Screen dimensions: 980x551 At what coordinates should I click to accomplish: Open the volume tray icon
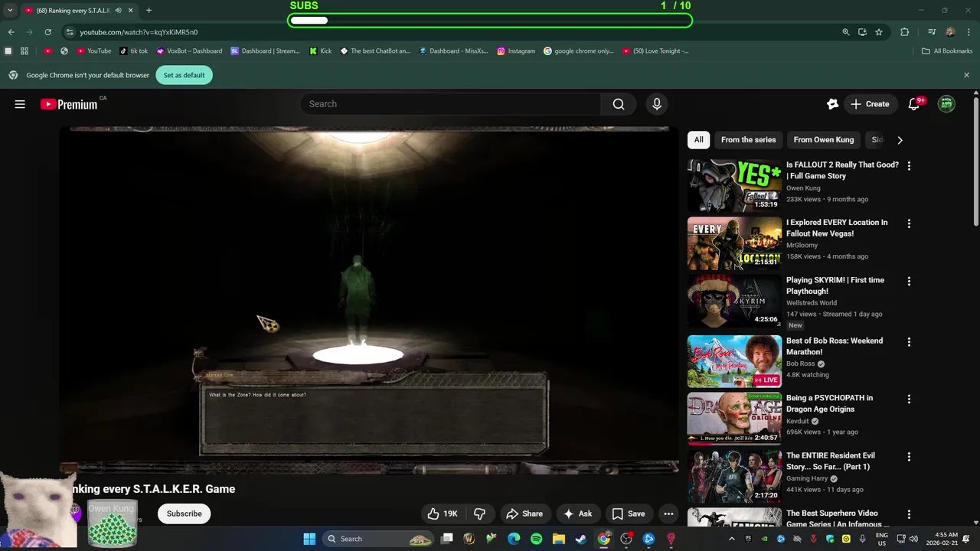[913, 539]
